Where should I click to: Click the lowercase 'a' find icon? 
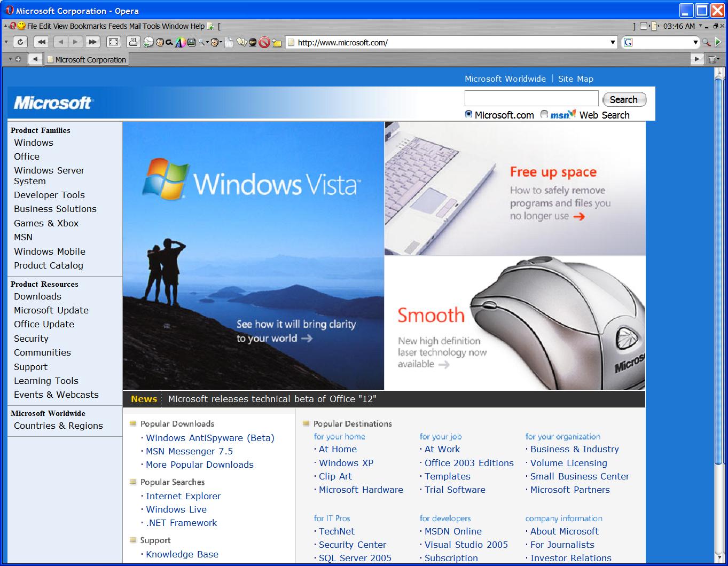click(169, 42)
